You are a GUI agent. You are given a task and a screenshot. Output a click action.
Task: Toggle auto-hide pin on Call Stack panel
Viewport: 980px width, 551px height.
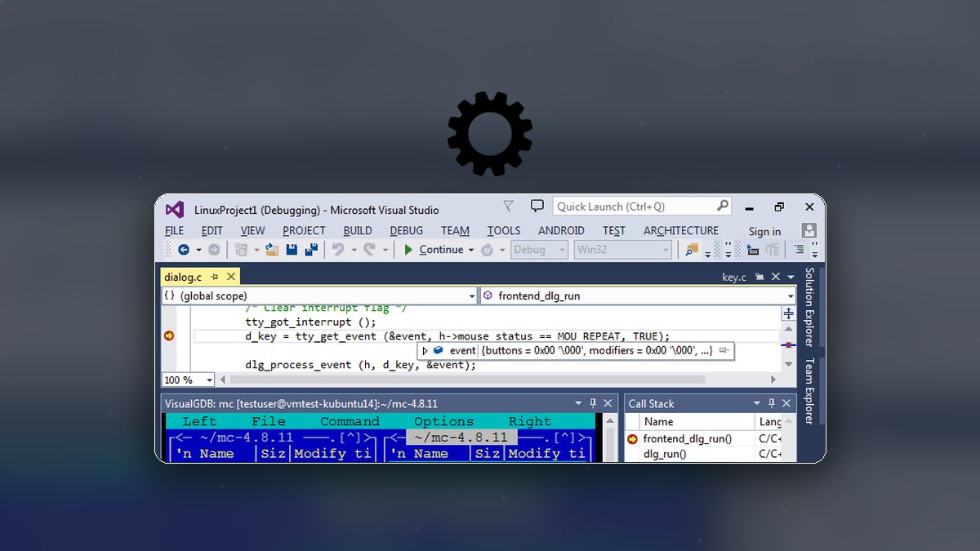(x=772, y=403)
